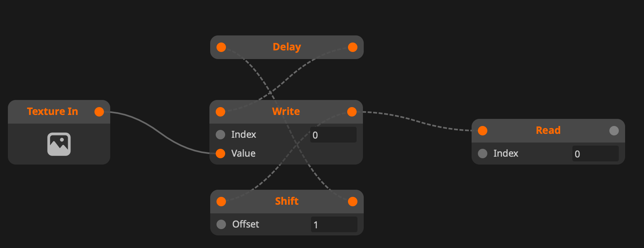644x248 pixels.
Task: Click the Shift node right port
Action: click(x=353, y=202)
